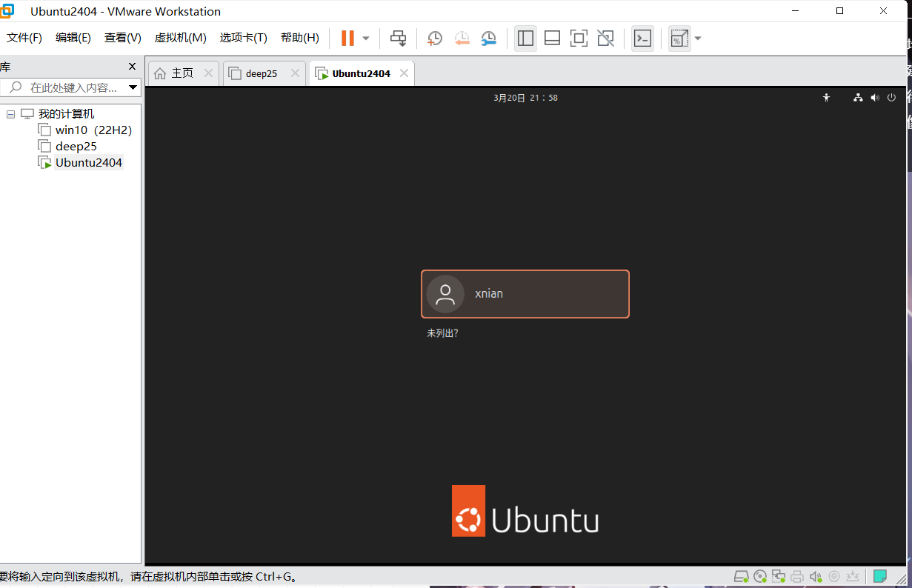Open the library search filter dropdown
Image resolution: width=912 pixels, height=588 pixels.
click(133, 87)
